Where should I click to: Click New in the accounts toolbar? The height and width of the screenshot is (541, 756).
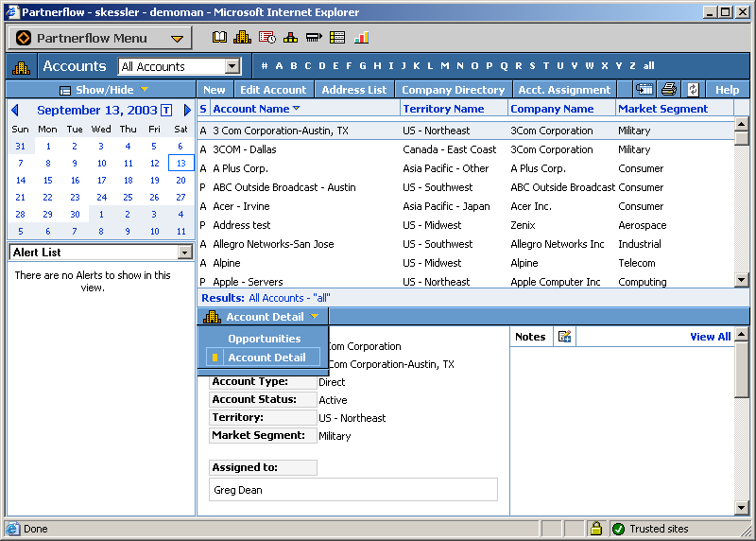point(215,90)
